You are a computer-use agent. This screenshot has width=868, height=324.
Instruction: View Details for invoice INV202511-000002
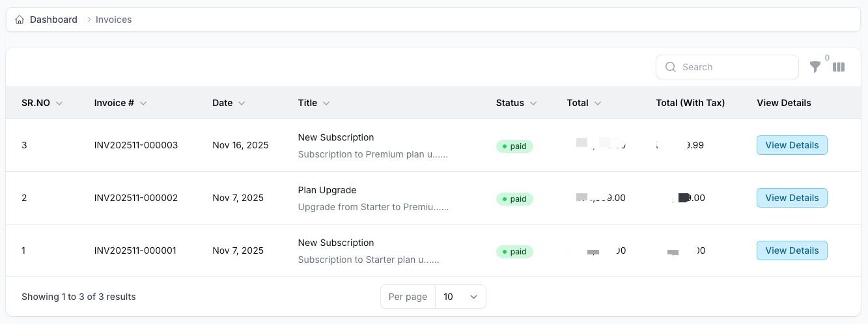coord(792,198)
